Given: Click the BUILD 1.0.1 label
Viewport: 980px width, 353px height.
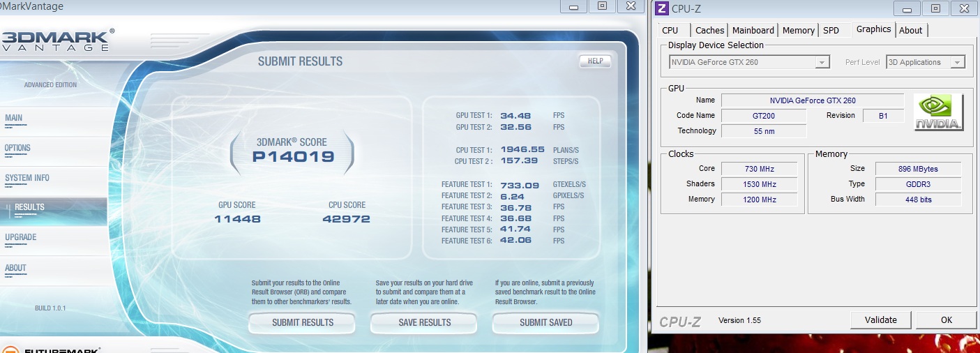Looking at the screenshot, I should (50, 308).
